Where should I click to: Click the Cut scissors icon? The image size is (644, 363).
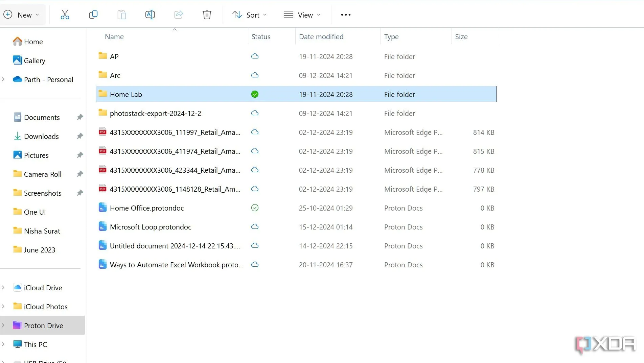(x=65, y=15)
